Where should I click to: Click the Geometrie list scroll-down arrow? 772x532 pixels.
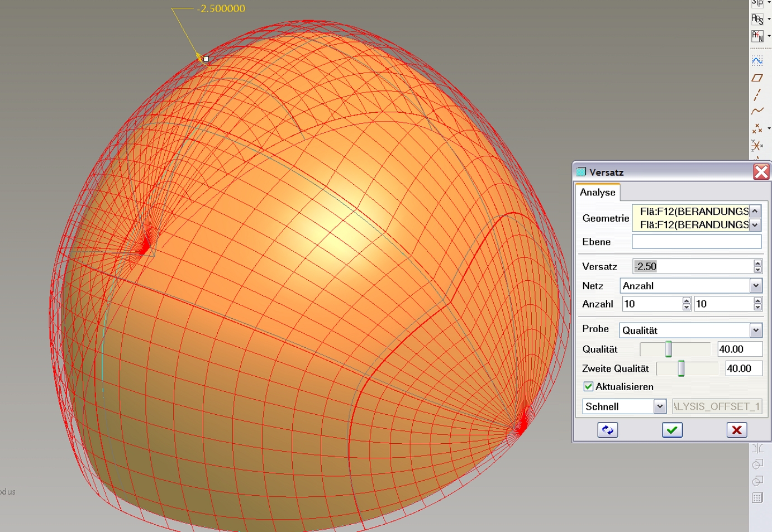(x=755, y=225)
